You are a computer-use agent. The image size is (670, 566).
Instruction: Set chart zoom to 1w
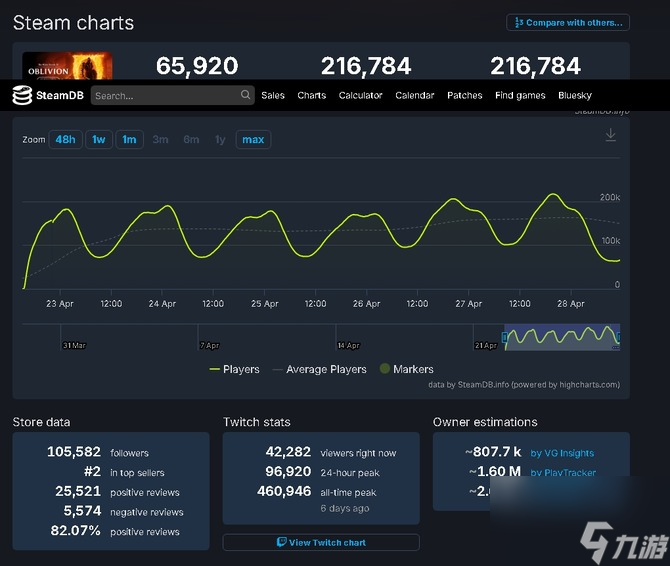tap(99, 140)
